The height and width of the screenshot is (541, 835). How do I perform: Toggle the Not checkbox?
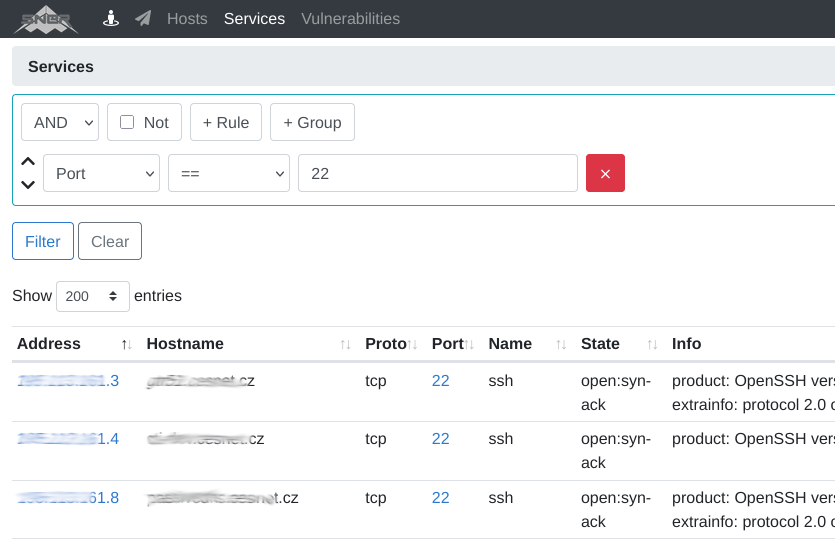[x=127, y=122]
